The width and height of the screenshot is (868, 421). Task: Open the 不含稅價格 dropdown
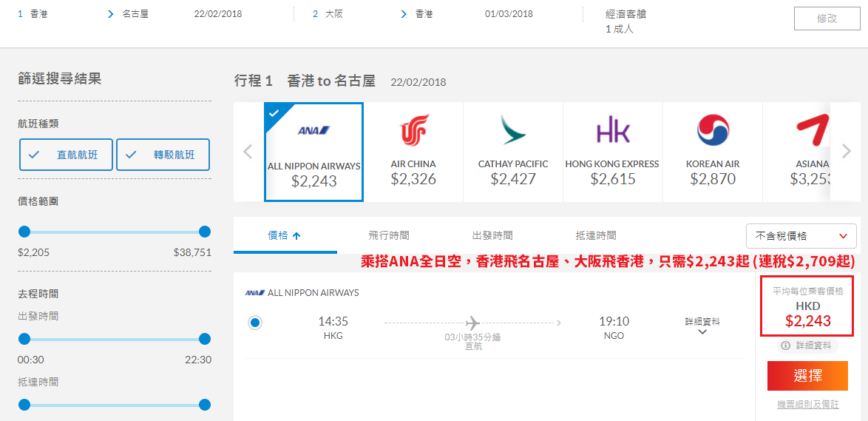(801, 236)
